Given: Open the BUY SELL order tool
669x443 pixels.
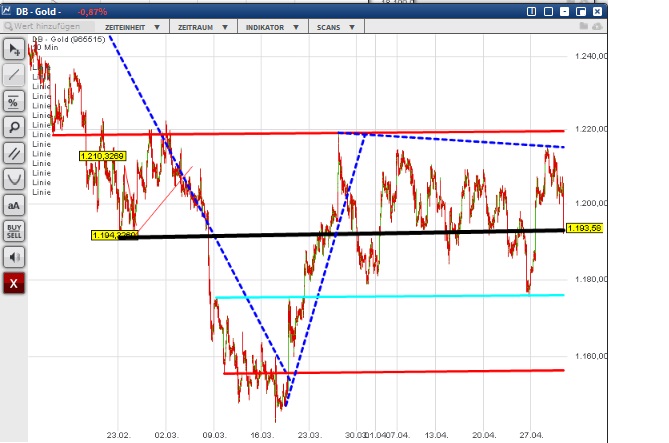Looking at the screenshot, I should click(14, 231).
